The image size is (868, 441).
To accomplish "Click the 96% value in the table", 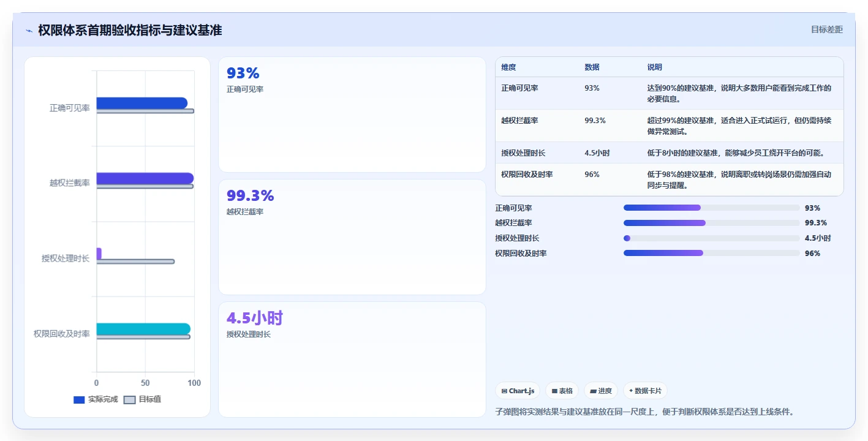I will point(592,175).
